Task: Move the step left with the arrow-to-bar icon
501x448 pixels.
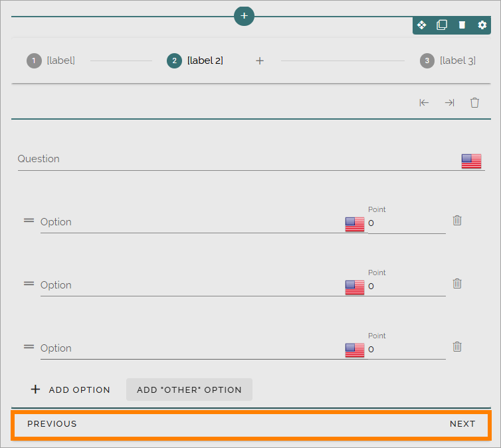Action: click(424, 103)
